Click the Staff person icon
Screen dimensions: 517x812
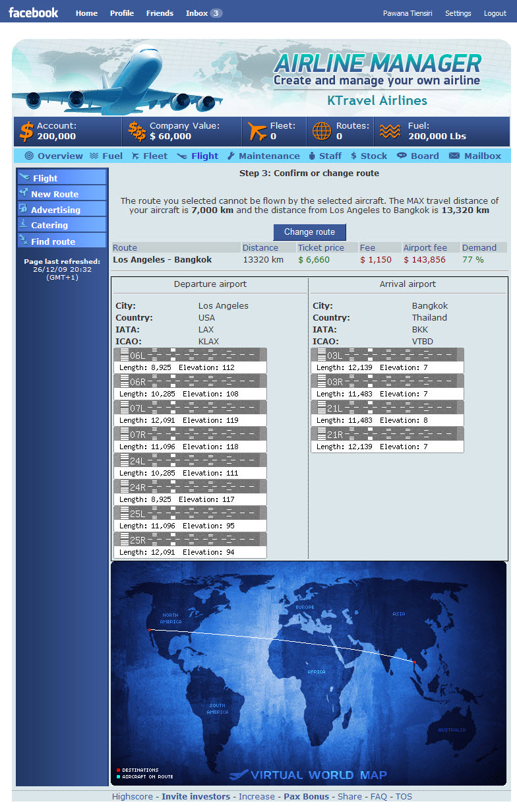tap(313, 156)
